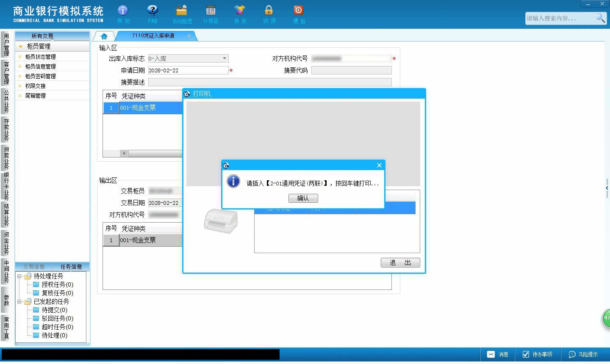Switch to the 资金业务 side tab
Image resolution: width=610 pixels, height=364 pixels.
coord(6,243)
